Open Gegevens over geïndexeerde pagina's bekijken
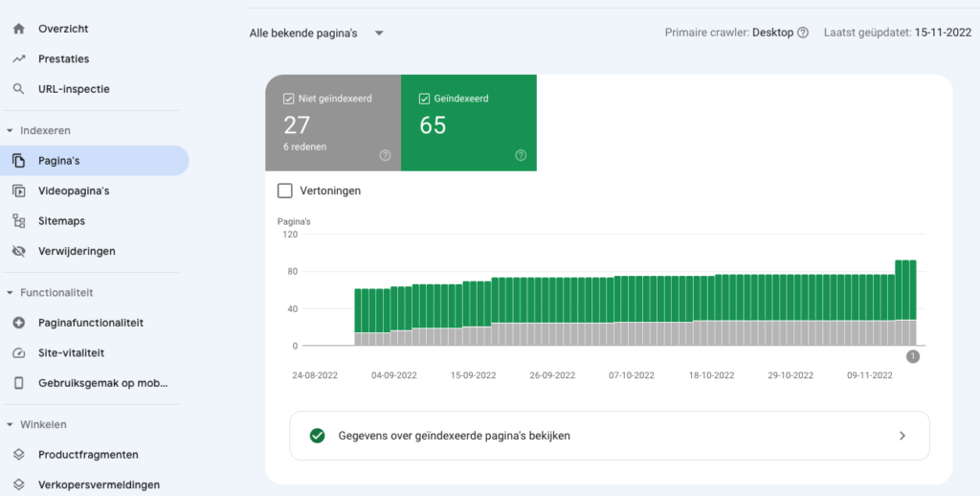Viewport: 980px width, 496px height. (x=609, y=436)
